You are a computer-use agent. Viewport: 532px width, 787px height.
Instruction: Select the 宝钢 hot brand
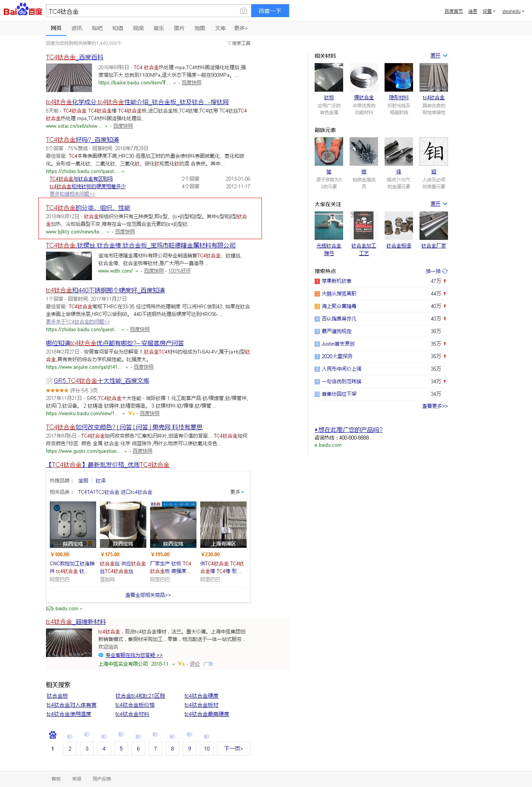point(83,481)
